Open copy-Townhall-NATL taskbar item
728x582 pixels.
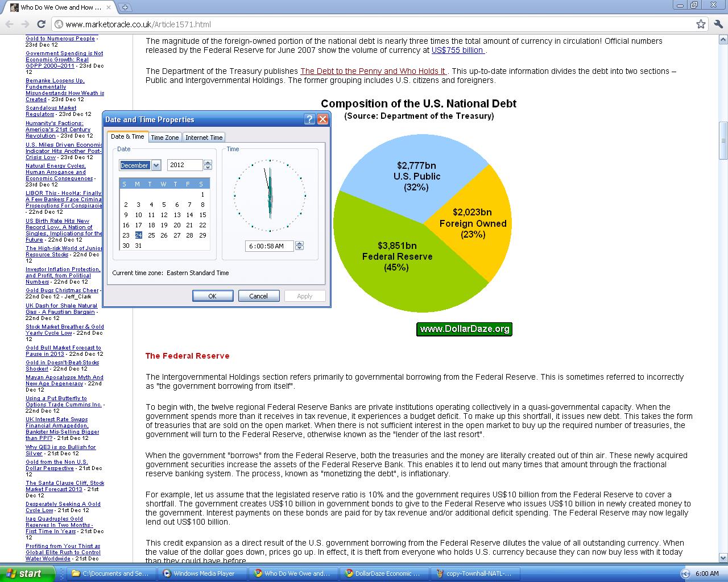tap(475, 573)
